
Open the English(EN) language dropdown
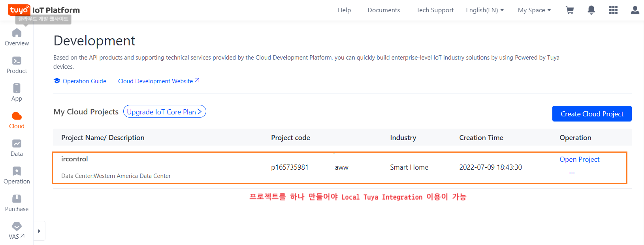click(x=485, y=10)
